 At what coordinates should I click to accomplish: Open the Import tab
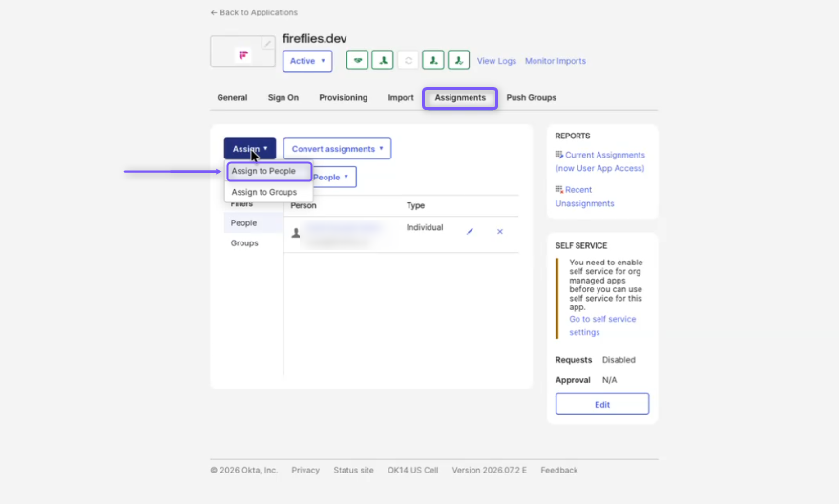click(x=401, y=98)
